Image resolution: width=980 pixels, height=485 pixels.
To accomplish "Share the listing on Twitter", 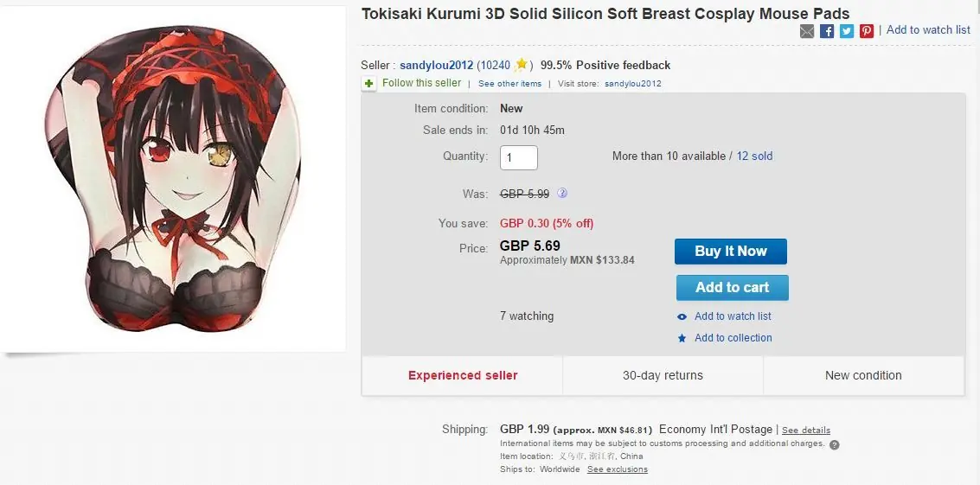I will (847, 31).
